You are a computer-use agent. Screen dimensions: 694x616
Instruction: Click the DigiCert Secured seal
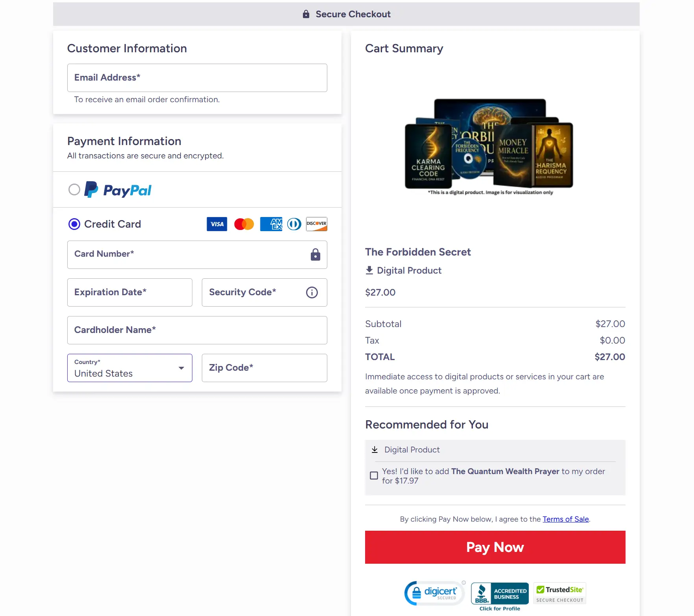click(434, 593)
